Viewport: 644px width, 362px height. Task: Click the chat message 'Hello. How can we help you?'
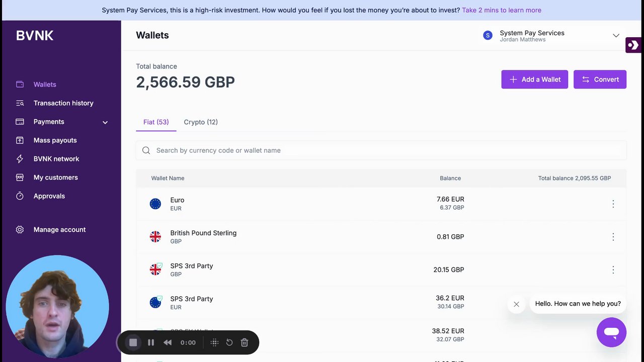pyautogui.click(x=578, y=304)
